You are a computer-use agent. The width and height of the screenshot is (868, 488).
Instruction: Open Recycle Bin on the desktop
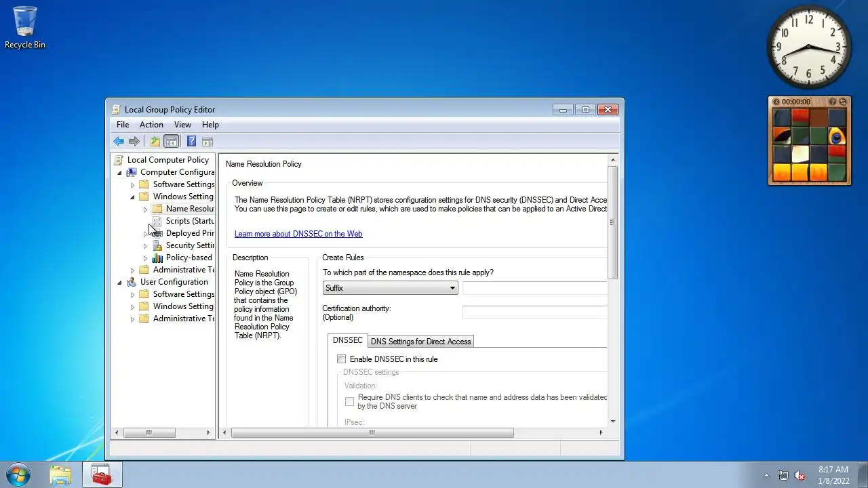(x=25, y=28)
